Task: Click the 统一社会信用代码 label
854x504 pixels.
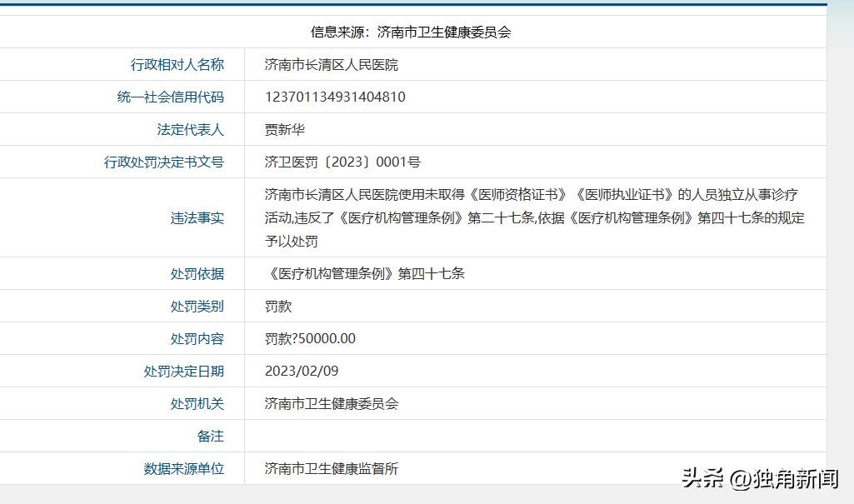Action: tap(170, 97)
